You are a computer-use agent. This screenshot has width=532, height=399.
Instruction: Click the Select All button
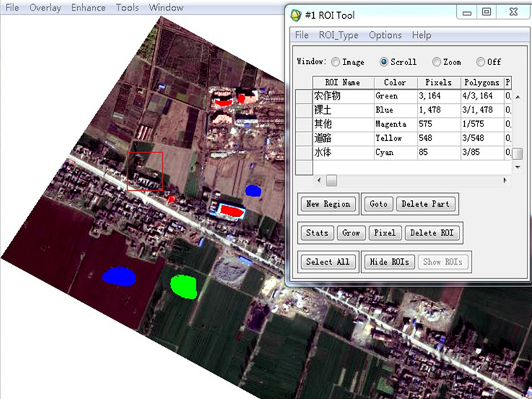click(x=328, y=261)
